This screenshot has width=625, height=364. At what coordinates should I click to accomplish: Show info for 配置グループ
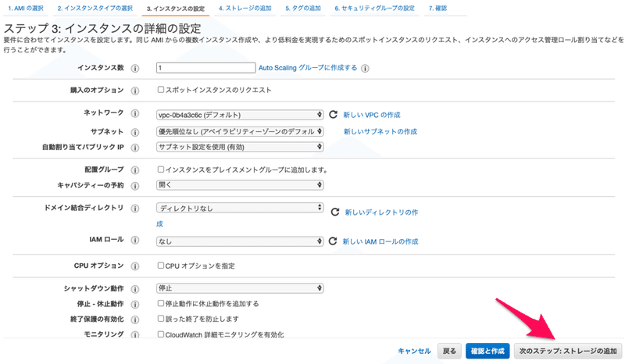point(135,170)
